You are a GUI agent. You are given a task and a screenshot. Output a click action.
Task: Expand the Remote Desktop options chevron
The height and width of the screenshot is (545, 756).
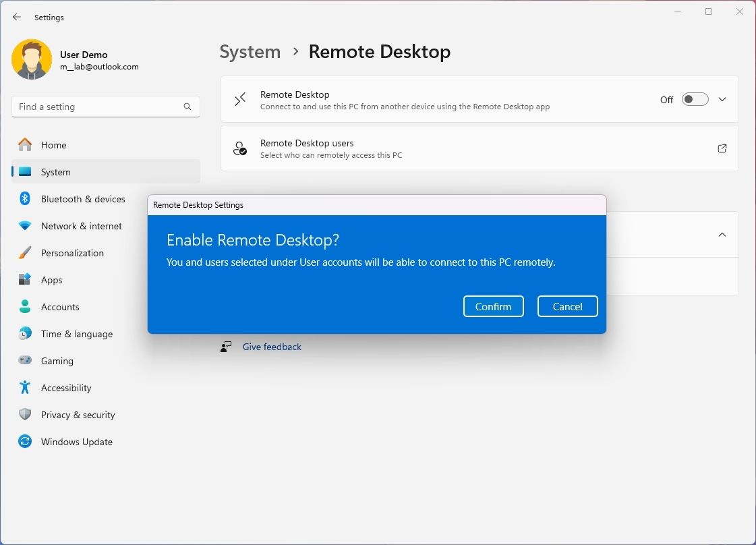click(x=722, y=99)
